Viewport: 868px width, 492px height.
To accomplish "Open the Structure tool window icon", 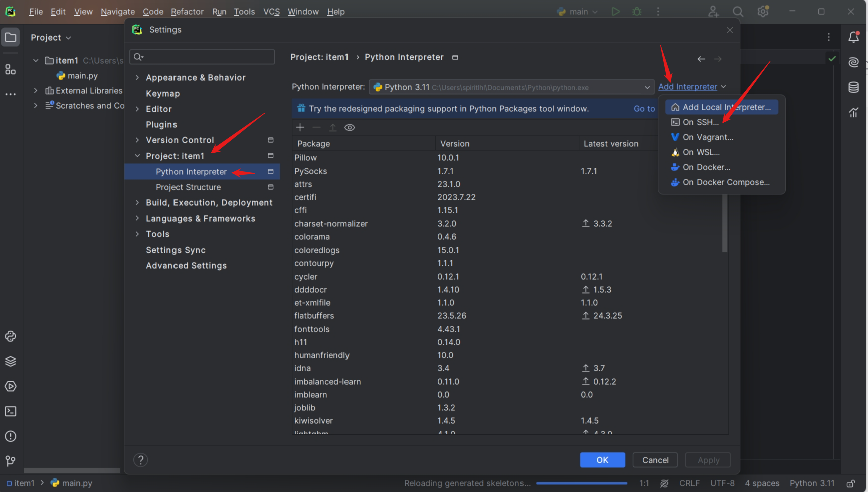I will (x=10, y=69).
